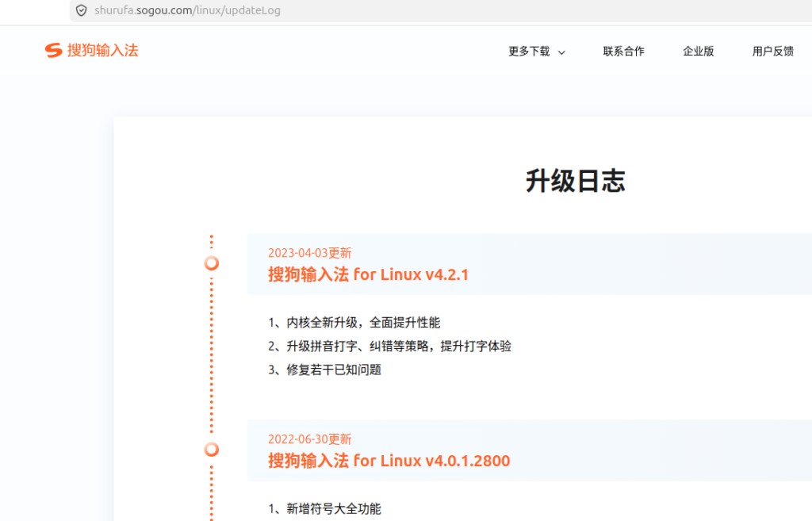
Task: Click the 搜狗输入法 brand name text
Action: [x=102, y=50]
